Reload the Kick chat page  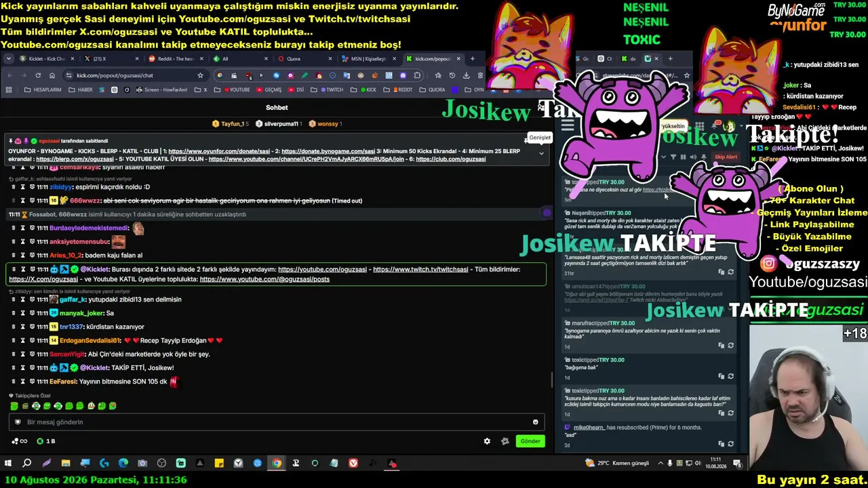38,75
